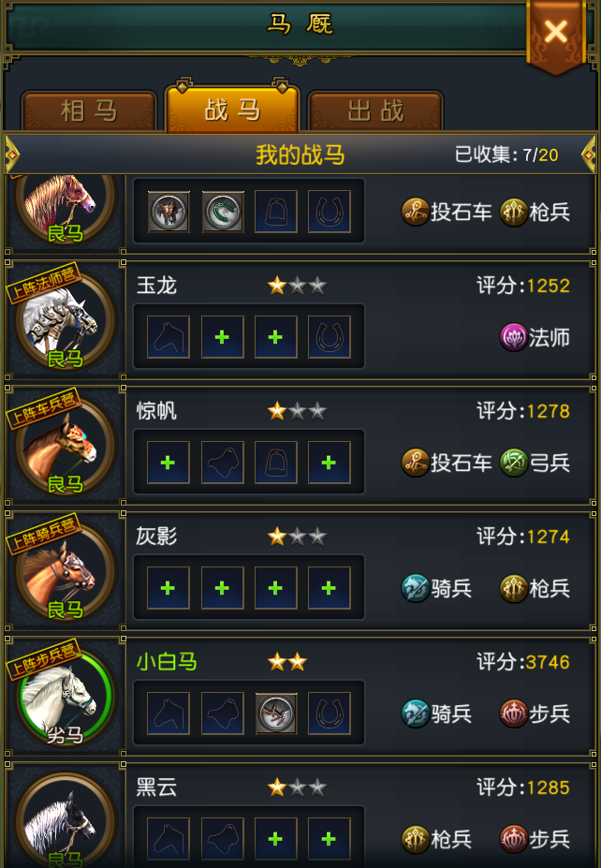Open the 出战 tab

click(x=375, y=111)
